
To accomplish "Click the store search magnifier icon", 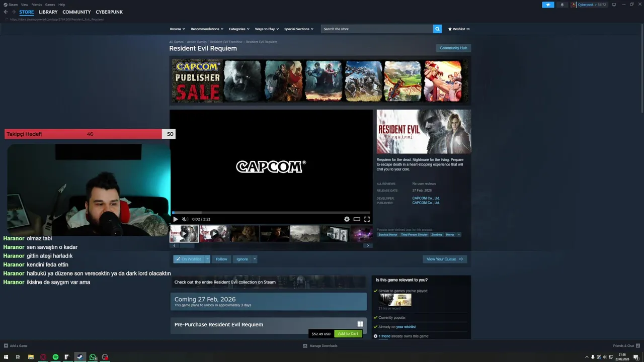I will coord(437,29).
